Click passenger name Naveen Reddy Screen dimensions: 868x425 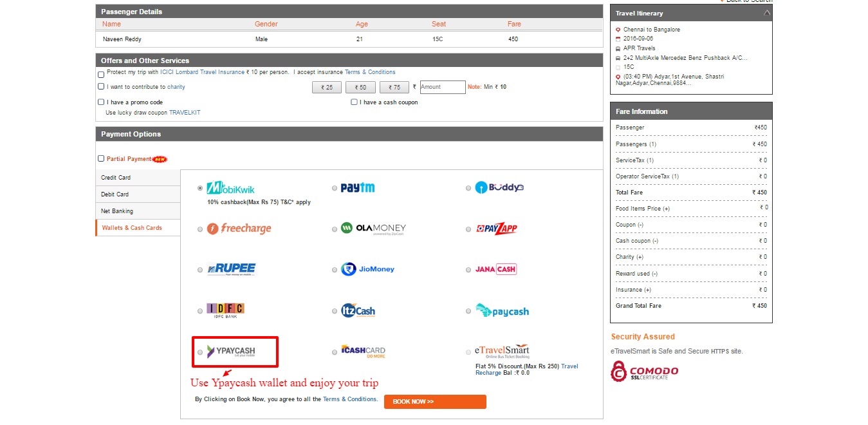[122, 39]
